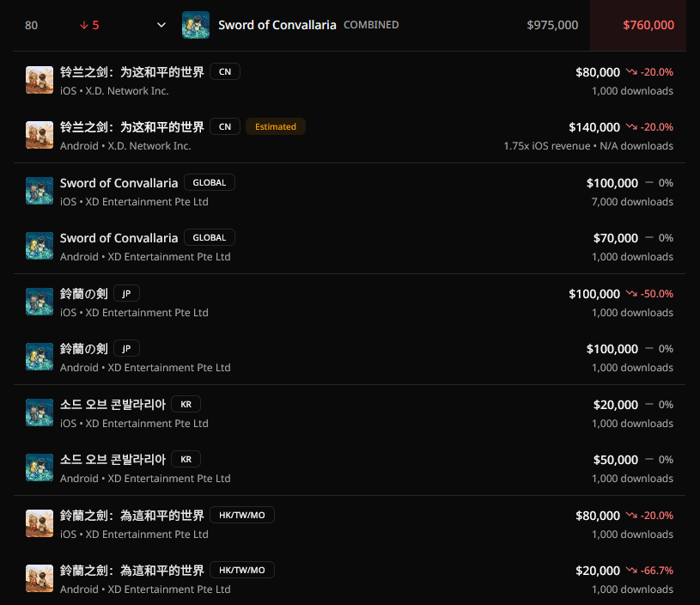Viewport: 700px width, 605px height.
Task: Click the Android GLOBAL Sword of Convallaria title
Action: coord(119,238)
